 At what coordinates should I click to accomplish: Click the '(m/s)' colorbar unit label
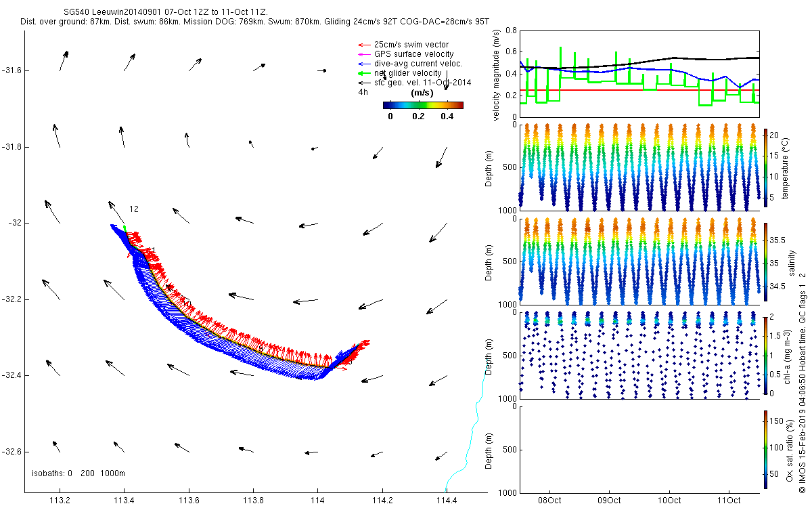tap(423, 93)
